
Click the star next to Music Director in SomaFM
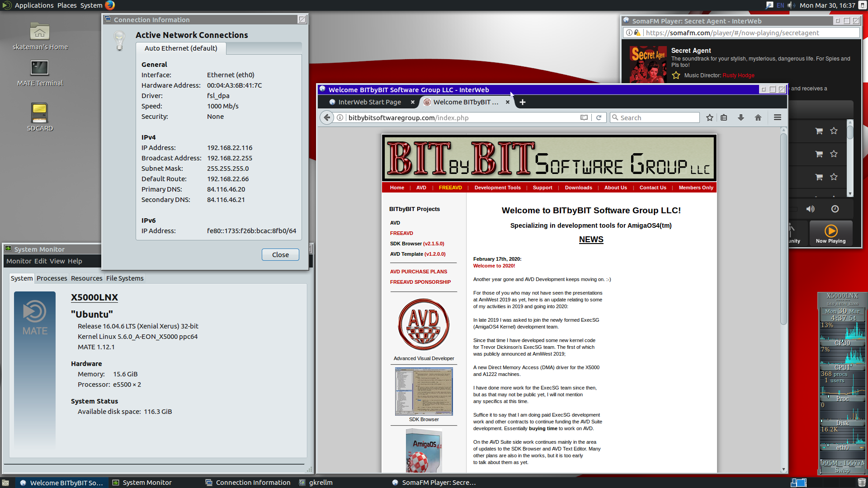(676, 75)
